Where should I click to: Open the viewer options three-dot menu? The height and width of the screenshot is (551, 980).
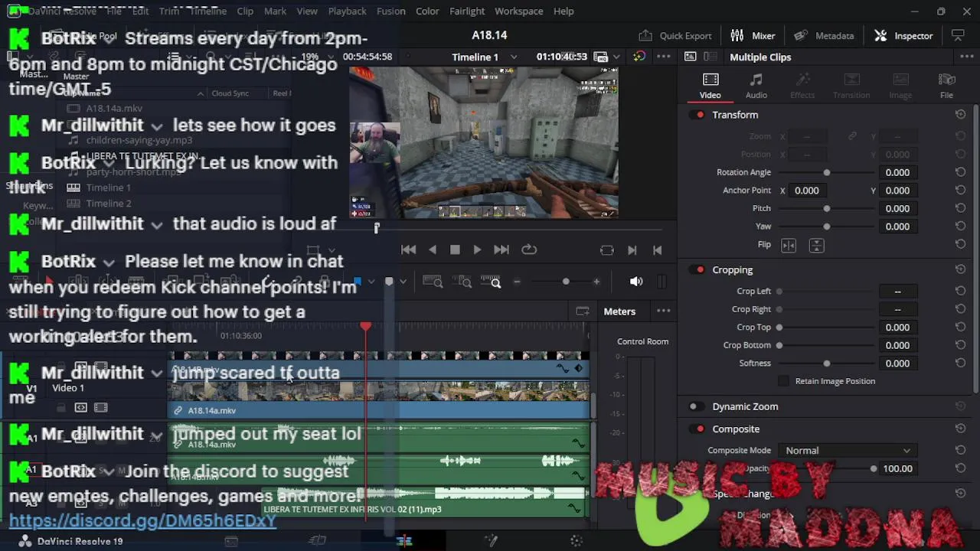tap(664, 57)
